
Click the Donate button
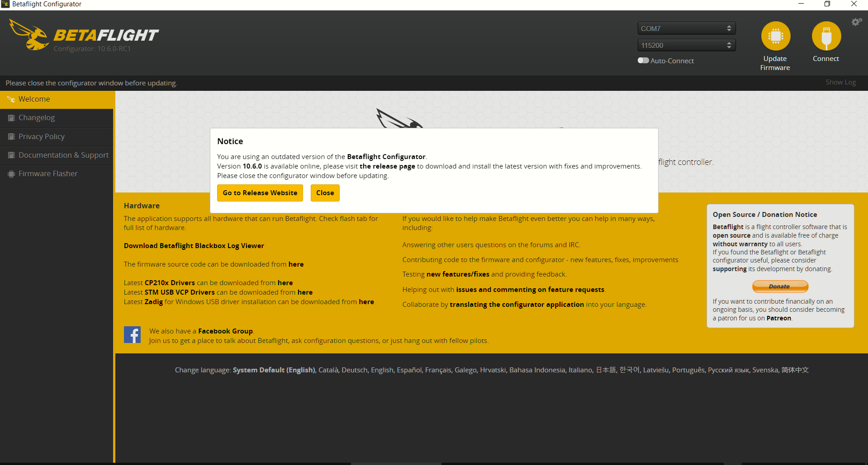click(780, 287)
